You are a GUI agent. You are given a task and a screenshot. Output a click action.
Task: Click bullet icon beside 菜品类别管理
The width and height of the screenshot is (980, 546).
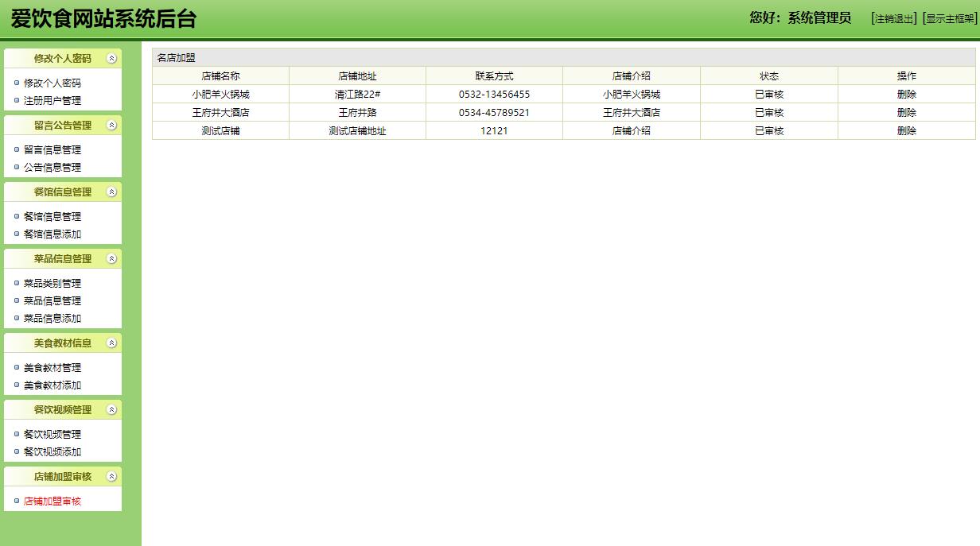[17, 283]
